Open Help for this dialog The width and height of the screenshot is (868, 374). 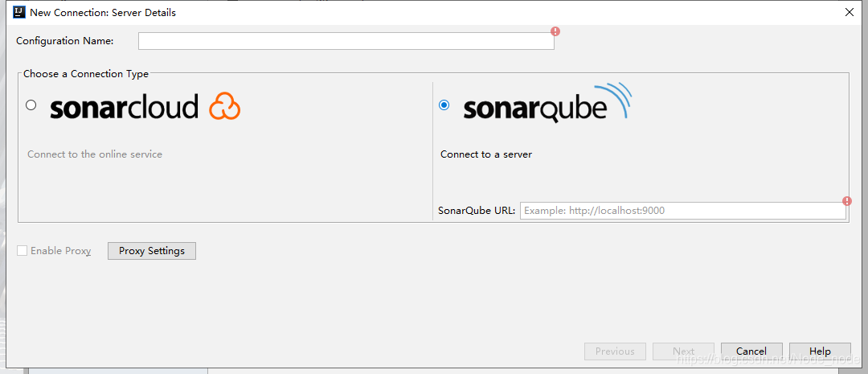click(820, 351)
